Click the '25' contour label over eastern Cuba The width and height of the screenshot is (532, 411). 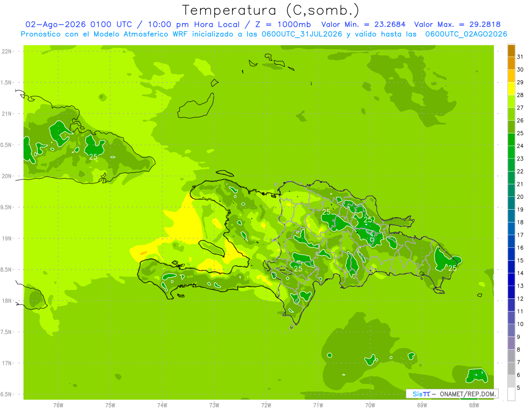[x=93, y=157]
